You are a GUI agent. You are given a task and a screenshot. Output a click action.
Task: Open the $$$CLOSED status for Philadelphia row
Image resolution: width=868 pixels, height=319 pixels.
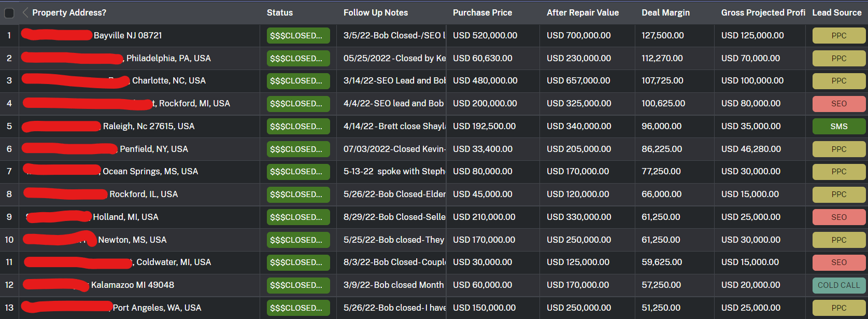pyautogui.click(x=298, y=59)
